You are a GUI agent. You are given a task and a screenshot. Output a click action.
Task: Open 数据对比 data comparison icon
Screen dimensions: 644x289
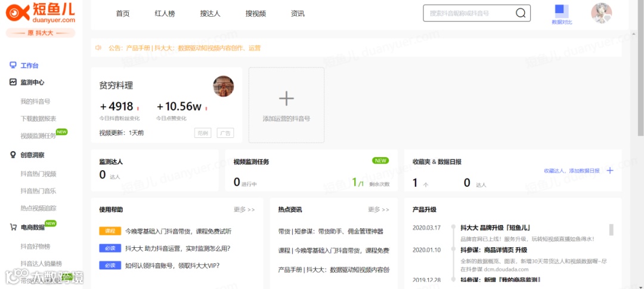tap(562, 15)
